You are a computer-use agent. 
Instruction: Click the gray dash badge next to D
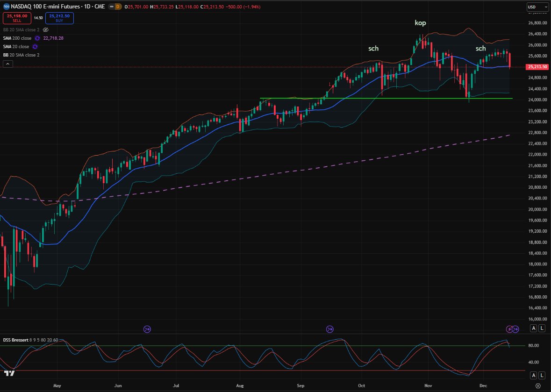[111, 7]
